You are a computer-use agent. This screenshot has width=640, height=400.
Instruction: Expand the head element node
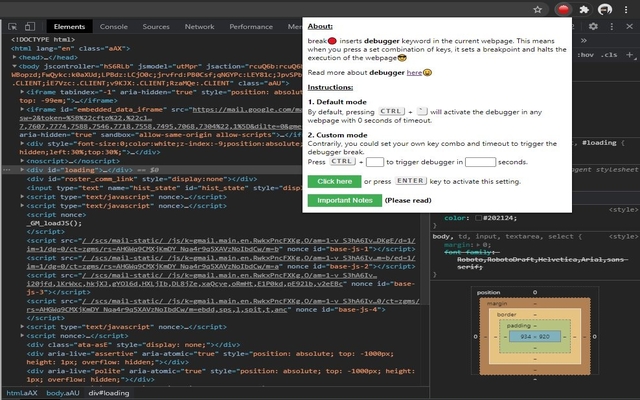click(14, 58)
